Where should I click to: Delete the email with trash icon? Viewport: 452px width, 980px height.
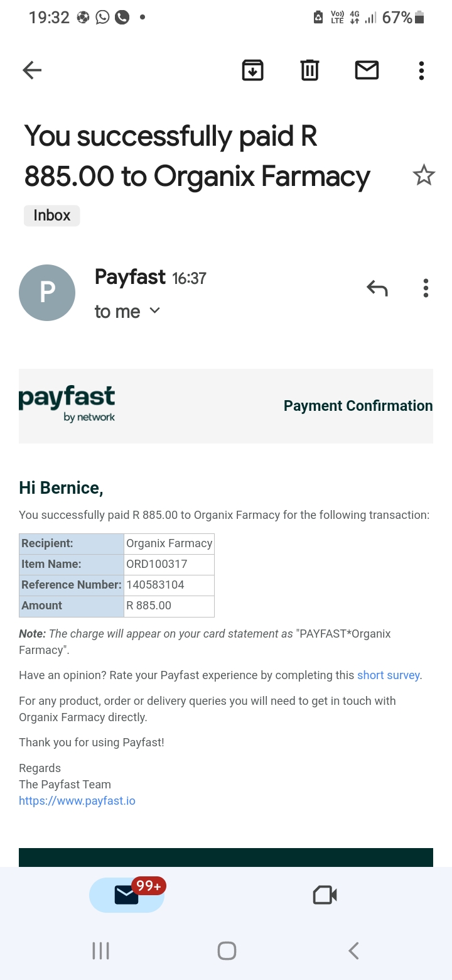(309, 70)
